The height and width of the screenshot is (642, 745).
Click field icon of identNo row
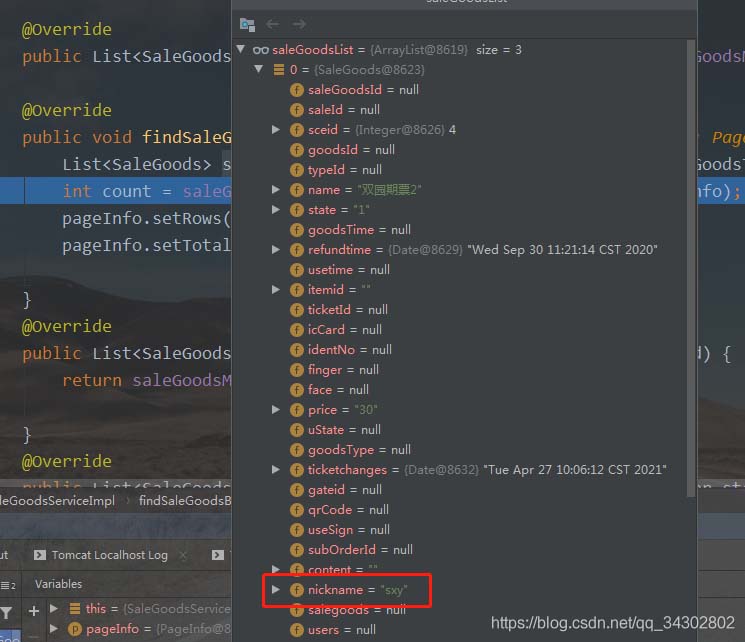click(296, 350)
